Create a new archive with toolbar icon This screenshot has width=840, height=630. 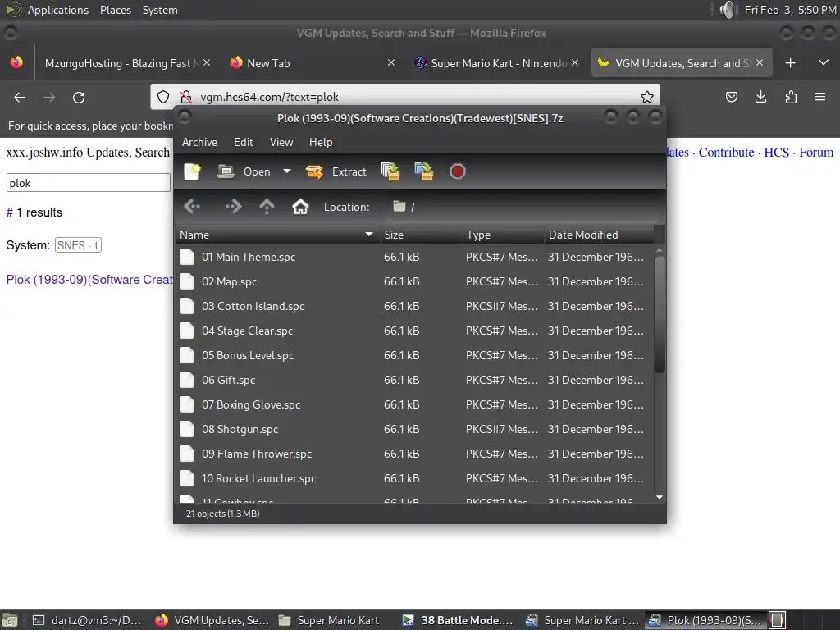click(192, 171)
